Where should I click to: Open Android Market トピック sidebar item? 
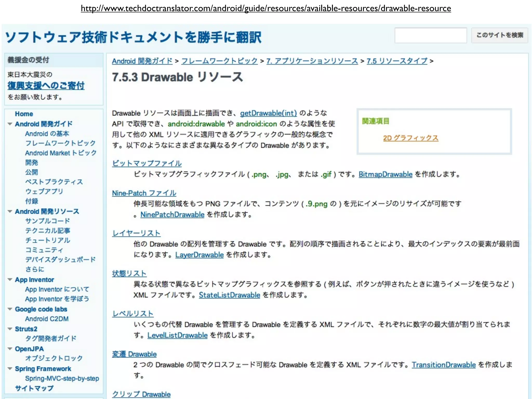click(x=61, y=153)
